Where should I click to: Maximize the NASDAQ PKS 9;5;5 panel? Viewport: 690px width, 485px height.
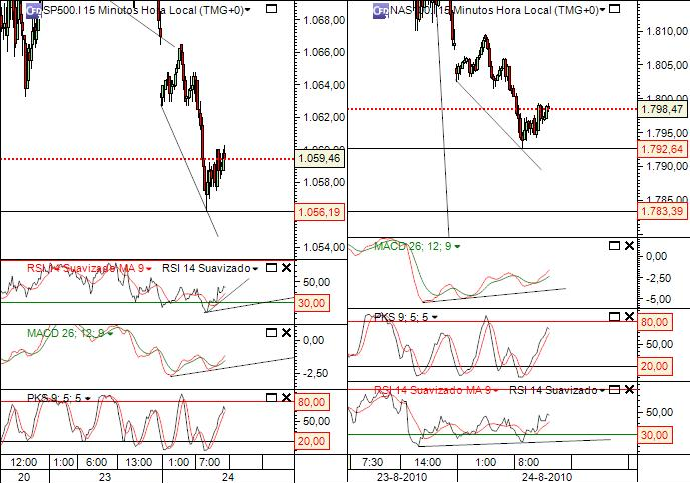coord(614,316)
